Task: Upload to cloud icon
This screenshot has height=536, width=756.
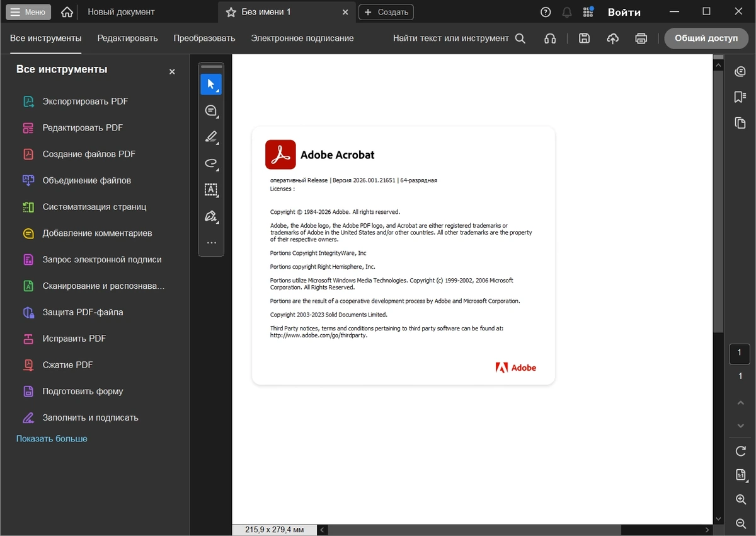Action: 612,38
